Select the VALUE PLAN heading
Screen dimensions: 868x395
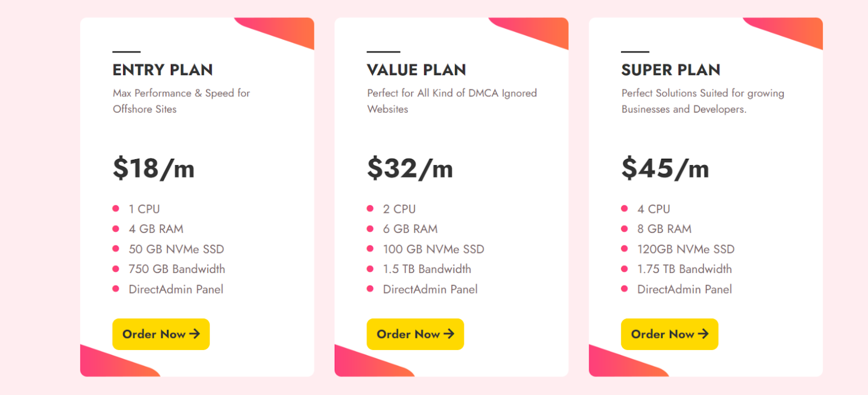416,70
